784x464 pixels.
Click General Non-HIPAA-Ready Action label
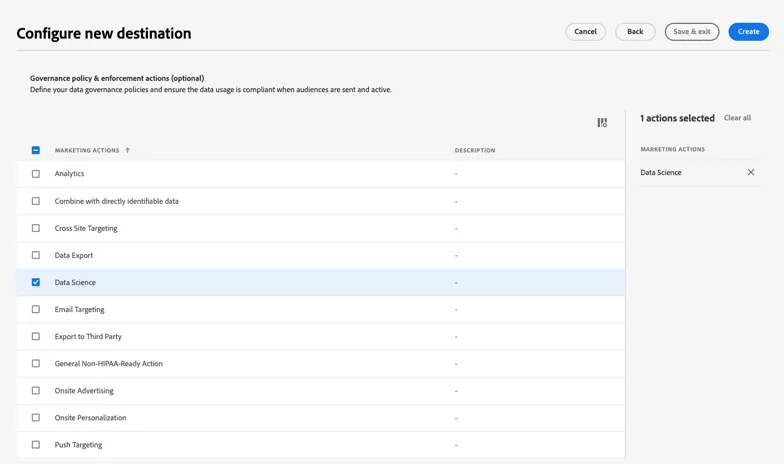pyautogui.click(x=108, y=364)
